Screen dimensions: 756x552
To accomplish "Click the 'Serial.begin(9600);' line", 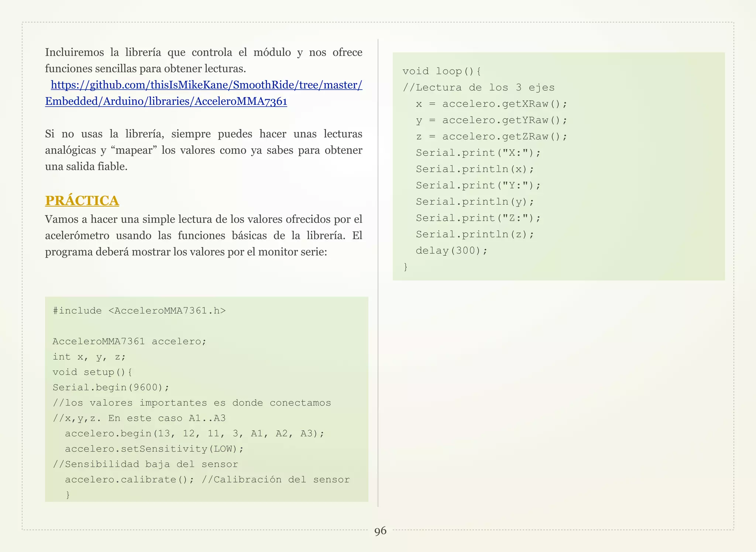I will (111, 387).
